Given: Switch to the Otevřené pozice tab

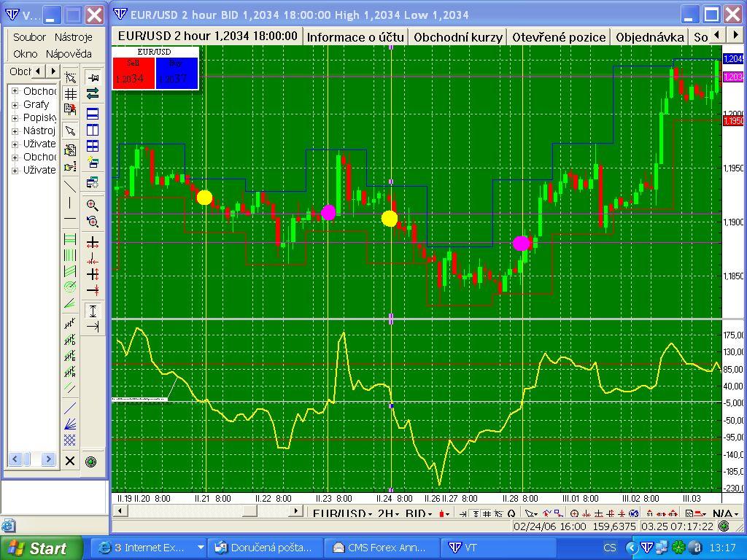Looking at the screenshot, I should click(x=559, y=36).
